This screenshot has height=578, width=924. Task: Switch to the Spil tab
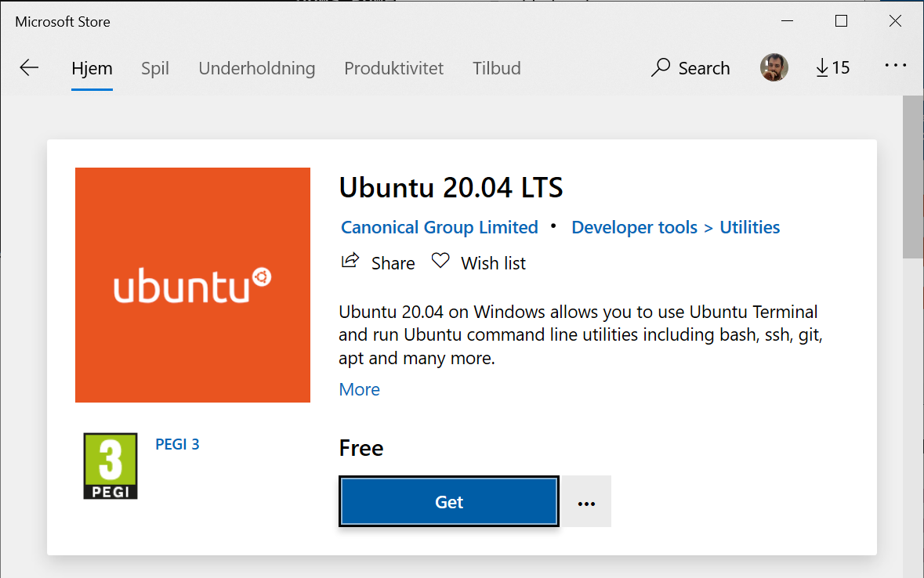[x=155, y=68]
